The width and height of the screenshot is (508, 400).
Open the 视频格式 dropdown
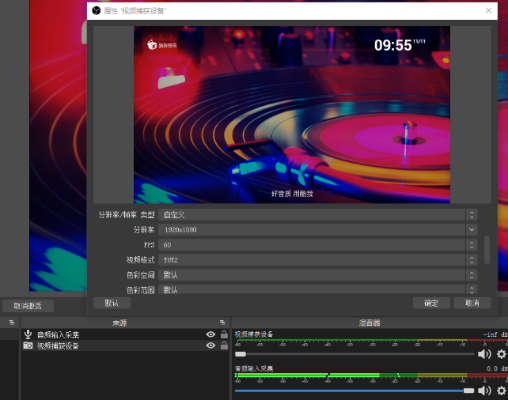tap(318, 260)
